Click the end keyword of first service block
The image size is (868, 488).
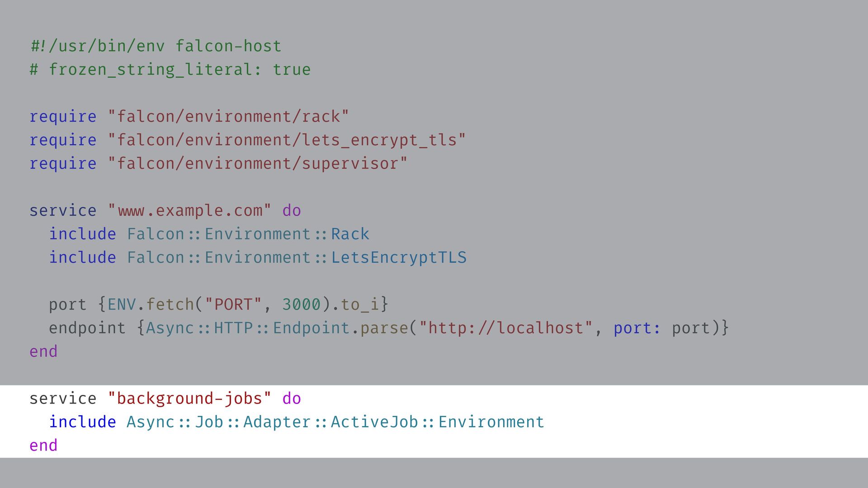[43, 352]
